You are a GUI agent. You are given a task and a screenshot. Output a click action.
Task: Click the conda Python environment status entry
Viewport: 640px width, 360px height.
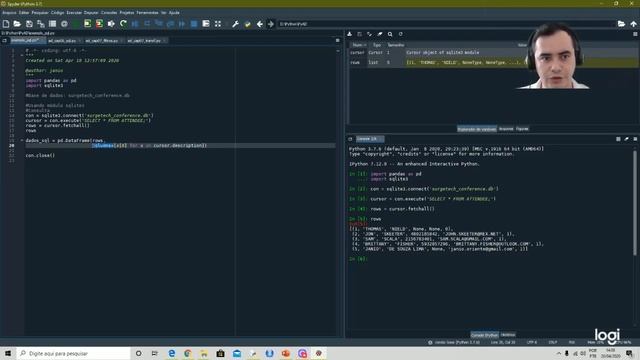(454, 342)
